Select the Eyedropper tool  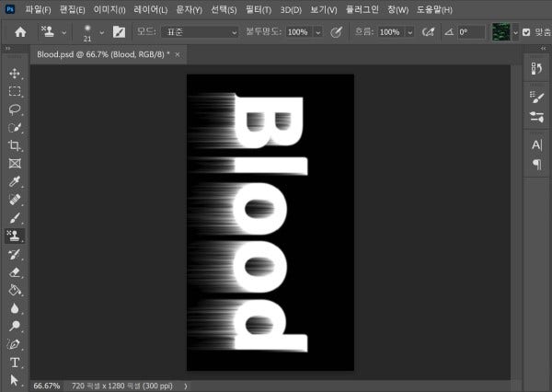point(15,181)
